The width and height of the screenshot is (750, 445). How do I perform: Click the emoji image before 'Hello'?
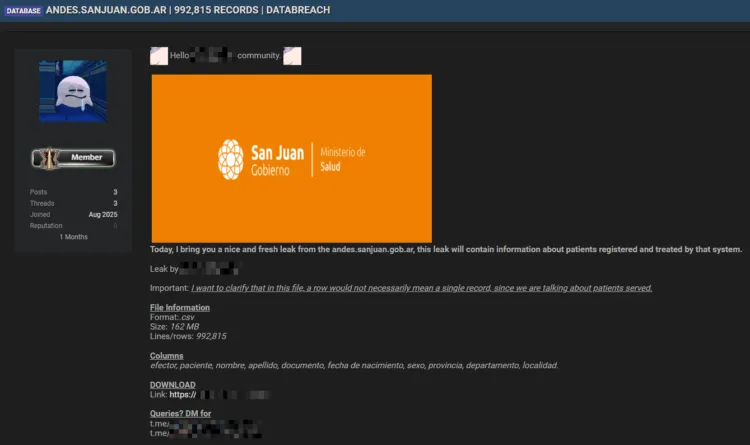(159, 56)
